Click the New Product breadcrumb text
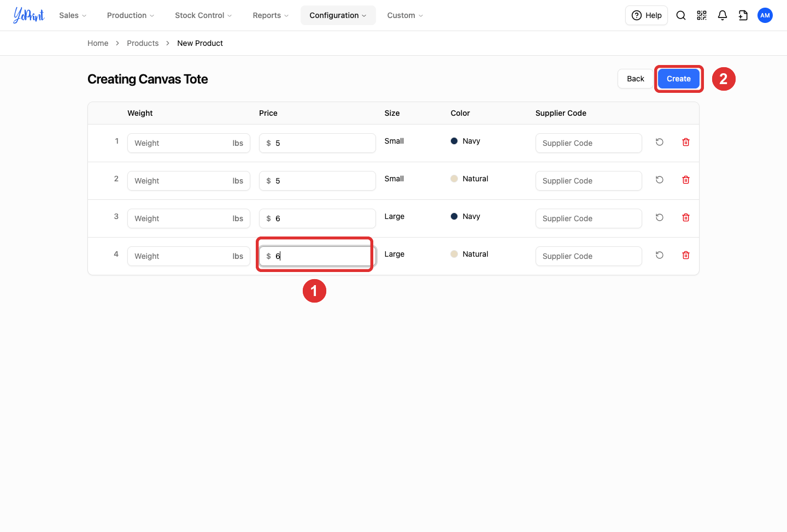The width and height of the screenshot is (787, 532). [200, 43]
